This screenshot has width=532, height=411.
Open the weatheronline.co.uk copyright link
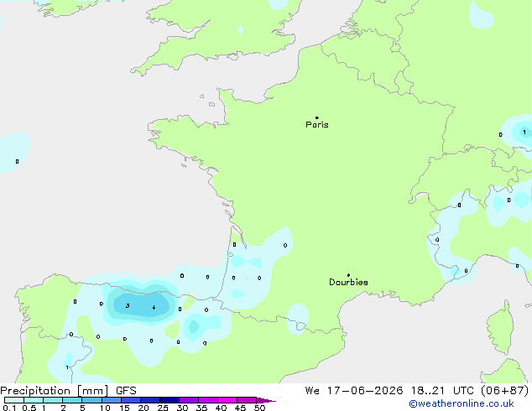[x=462, y=404]
